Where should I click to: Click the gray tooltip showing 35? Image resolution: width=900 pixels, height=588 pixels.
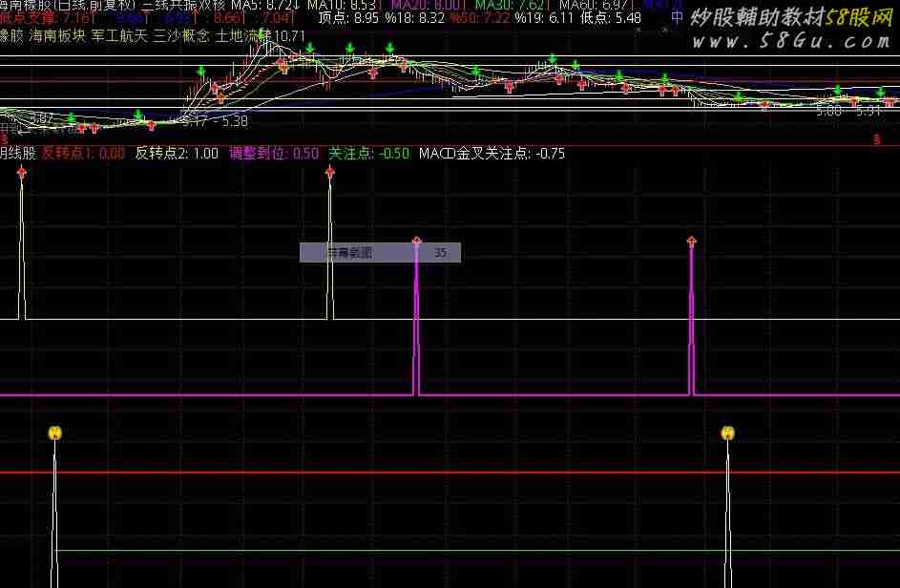click(x=380, y=253)
